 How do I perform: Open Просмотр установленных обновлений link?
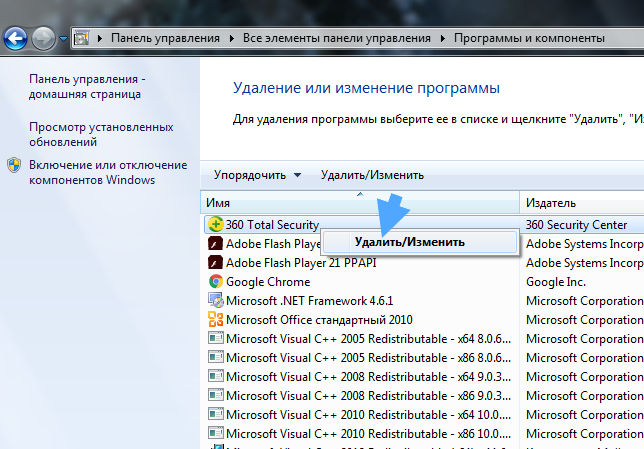pyautogui.click(x=101, y=134)
